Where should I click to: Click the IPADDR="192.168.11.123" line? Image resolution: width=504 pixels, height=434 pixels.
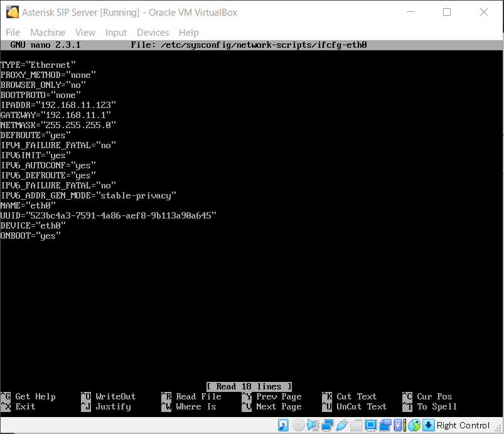click(58, 105)
